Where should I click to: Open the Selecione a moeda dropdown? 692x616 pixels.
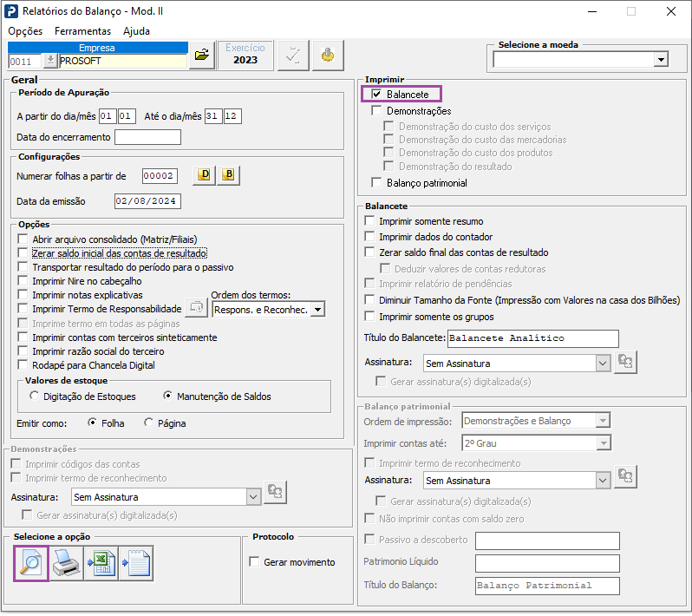click(x=661, y=60)
